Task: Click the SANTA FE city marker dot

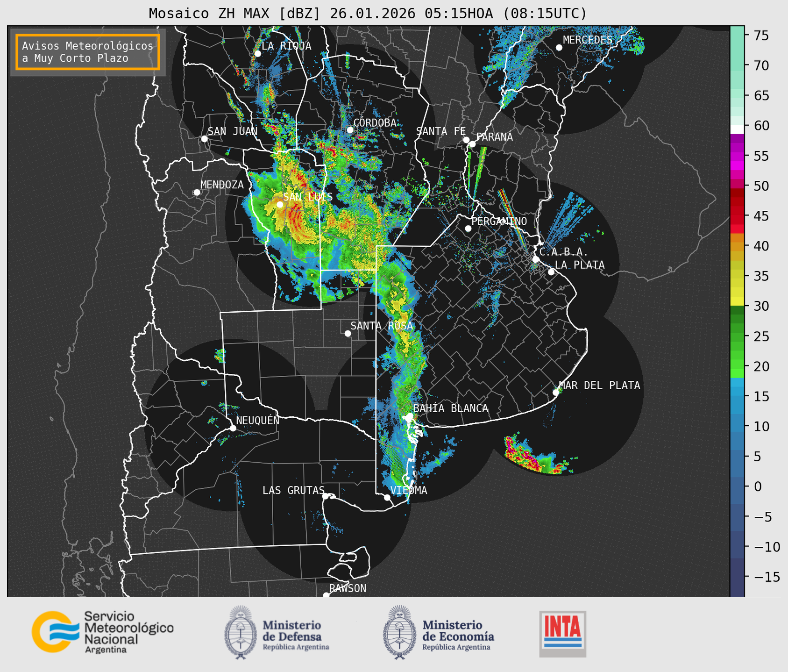Action: pos(466,140)
